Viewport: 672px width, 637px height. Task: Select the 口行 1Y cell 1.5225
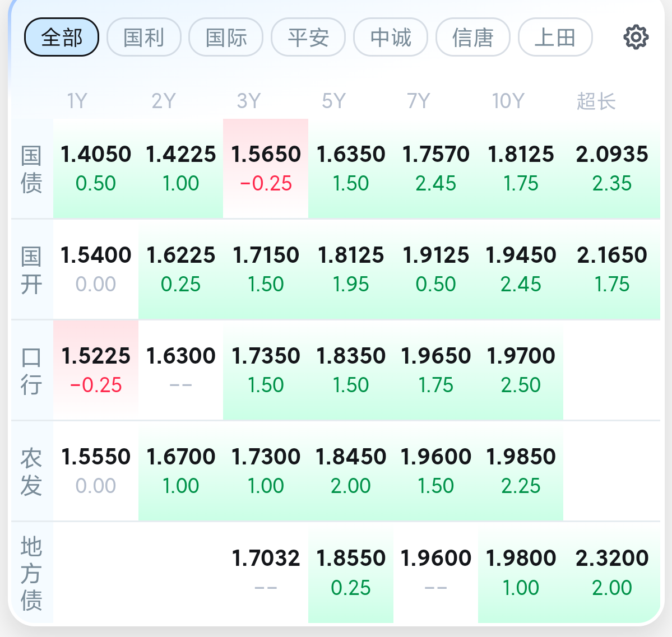click(x=96, y=370)
